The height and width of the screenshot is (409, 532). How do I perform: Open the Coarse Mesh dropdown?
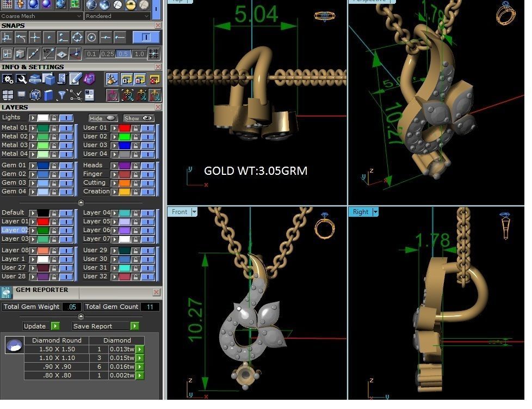point(41,16)
